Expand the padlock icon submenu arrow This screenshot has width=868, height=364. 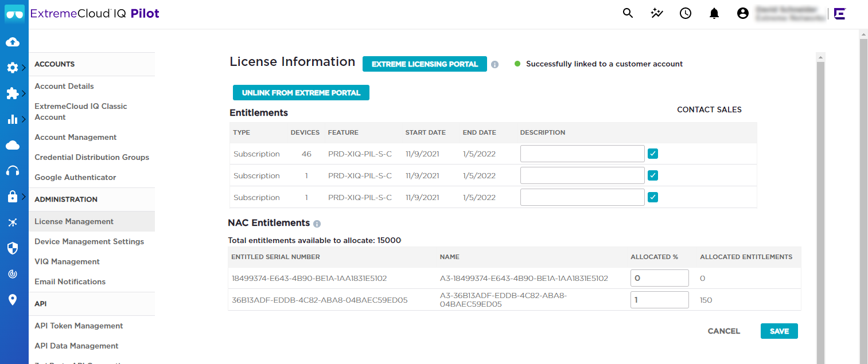24,197
